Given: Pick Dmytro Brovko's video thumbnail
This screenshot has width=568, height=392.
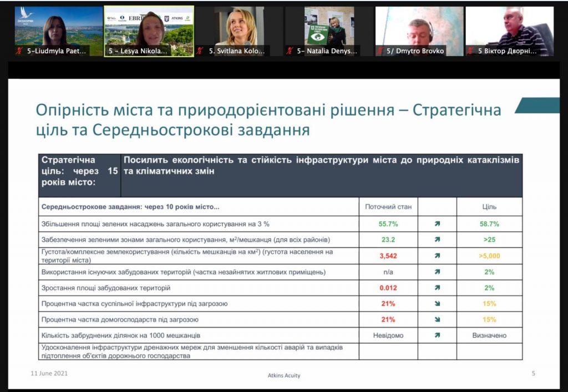Looking at the screenshot, I should click(x=419, y=31).
